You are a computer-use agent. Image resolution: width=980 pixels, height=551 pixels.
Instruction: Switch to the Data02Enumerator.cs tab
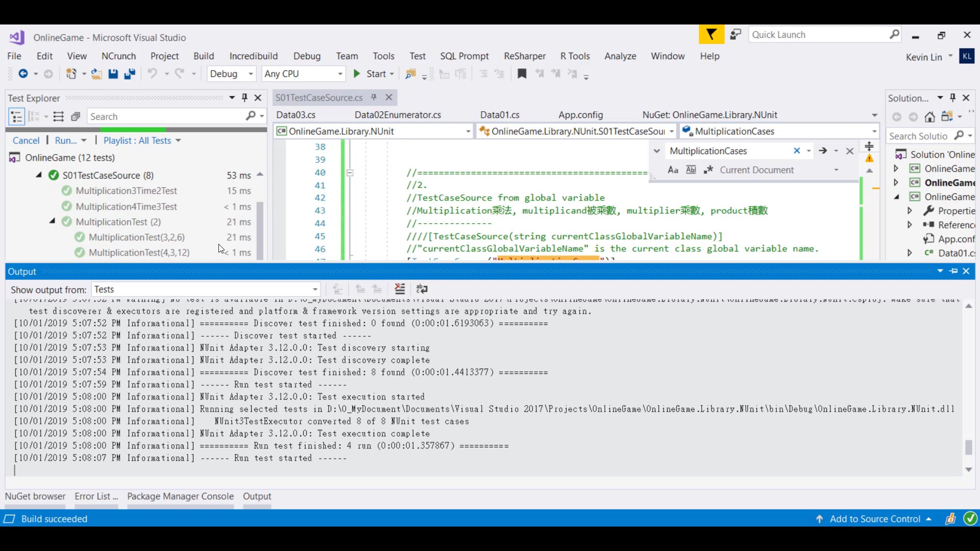click(x=398, y=115)
